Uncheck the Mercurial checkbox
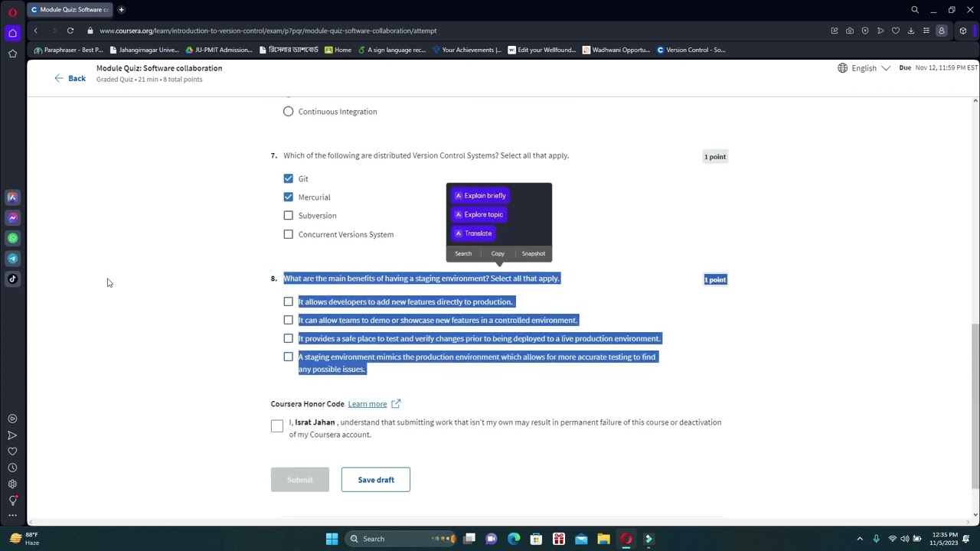Viewport: 980px width, 551px height. click(x=288, y=197)
